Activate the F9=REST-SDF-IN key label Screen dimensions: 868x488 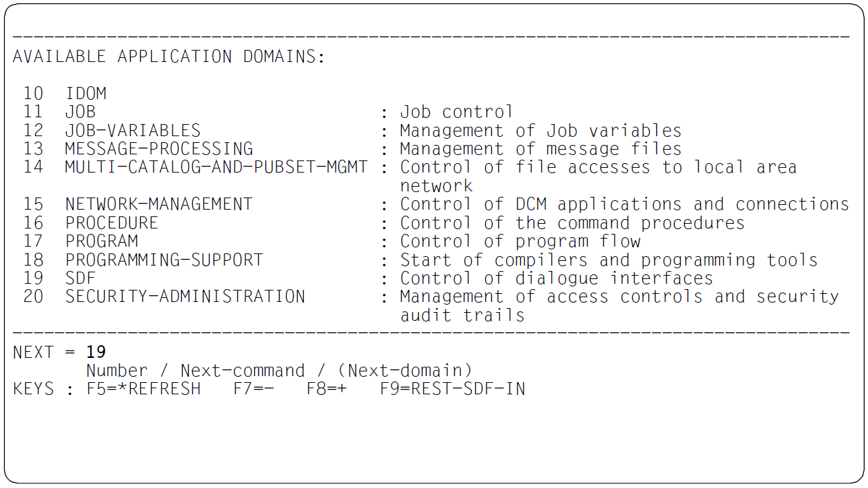click(x=452, y=389)
